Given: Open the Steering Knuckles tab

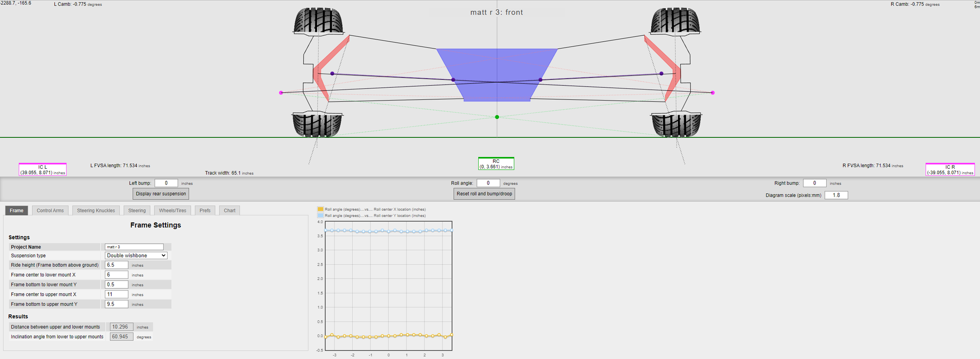Looking at the screenshot, I should 96,211.
